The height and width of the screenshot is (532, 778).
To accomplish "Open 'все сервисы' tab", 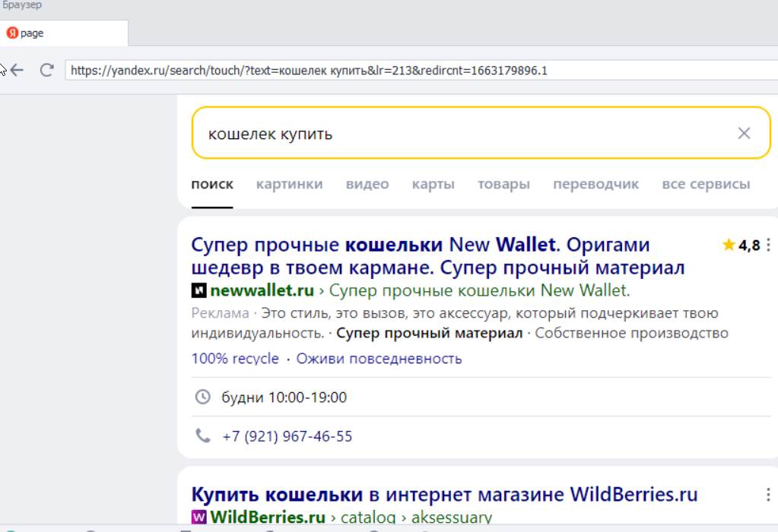I will point(706,184).
